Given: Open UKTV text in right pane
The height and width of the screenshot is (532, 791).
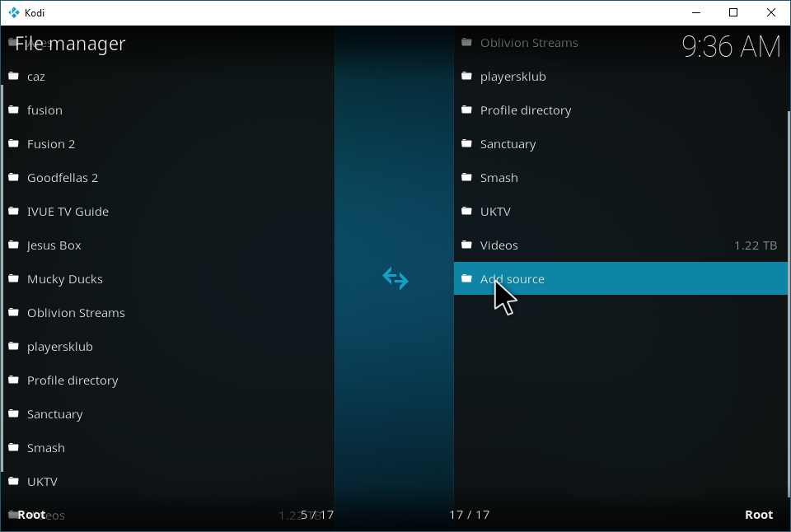Looking at the screenshot, I should click(x=495, y=212).
